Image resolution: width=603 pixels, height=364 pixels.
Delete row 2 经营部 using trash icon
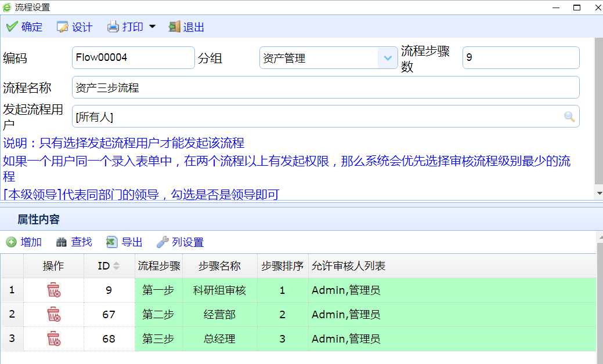tap(53, 315)
